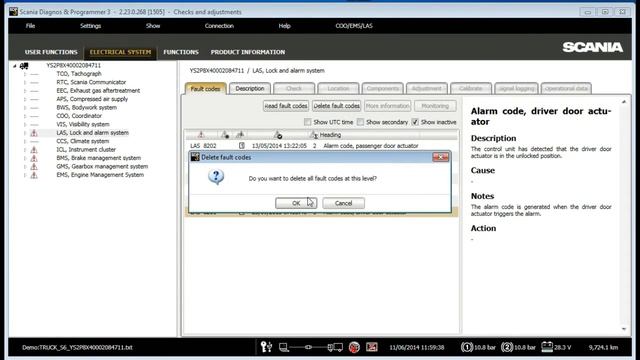Expand the EEC, Exhaust gas aftertreatment node
This screenshot has width=640, height=360.
tap(25, 91)
